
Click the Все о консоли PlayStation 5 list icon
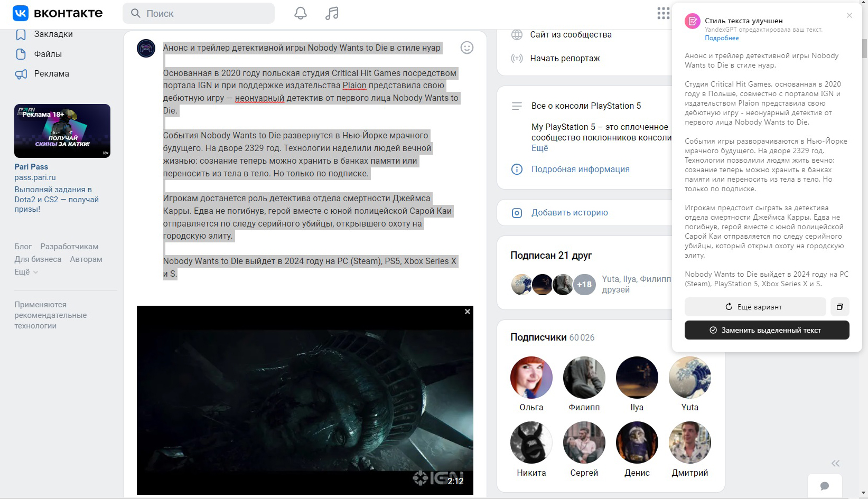click(x=517, y=106)
